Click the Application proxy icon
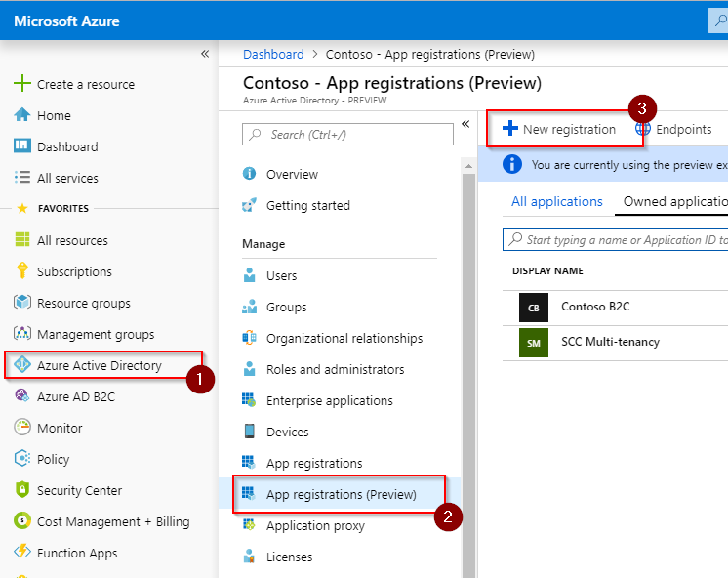The image size is (728, 578). tap(249, 525)
